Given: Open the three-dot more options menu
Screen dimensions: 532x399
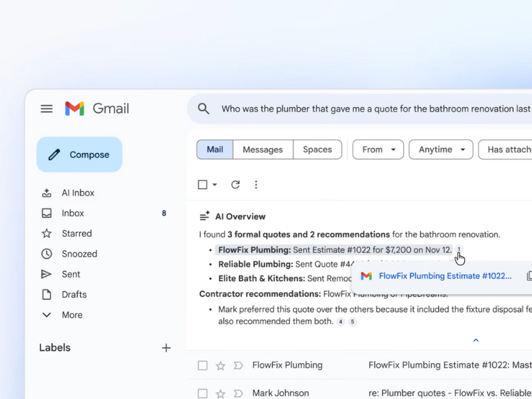Looking at the screenshot, I should [256, 185].
